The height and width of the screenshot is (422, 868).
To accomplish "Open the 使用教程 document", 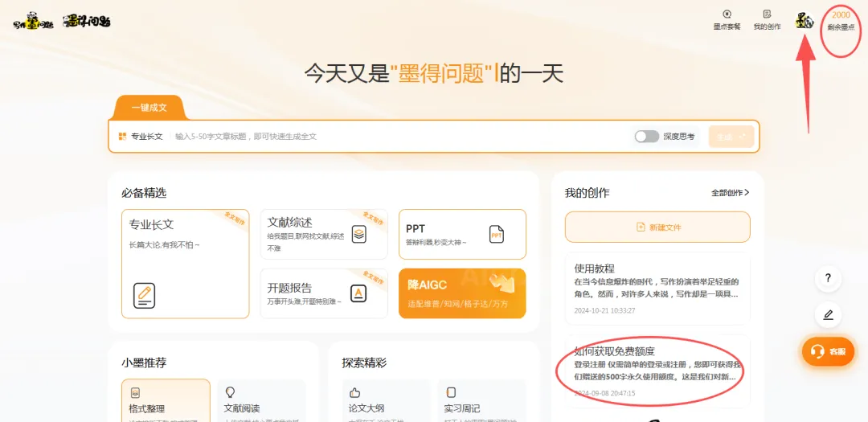I will pos(657,288).
